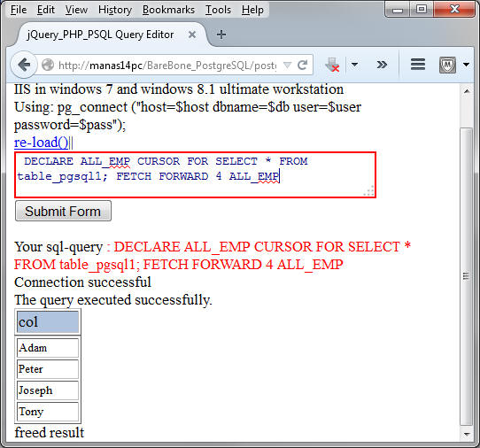480x448 pixels.
Task: Click the McAfee shield toolbar icon
Action: coord(447,65)
